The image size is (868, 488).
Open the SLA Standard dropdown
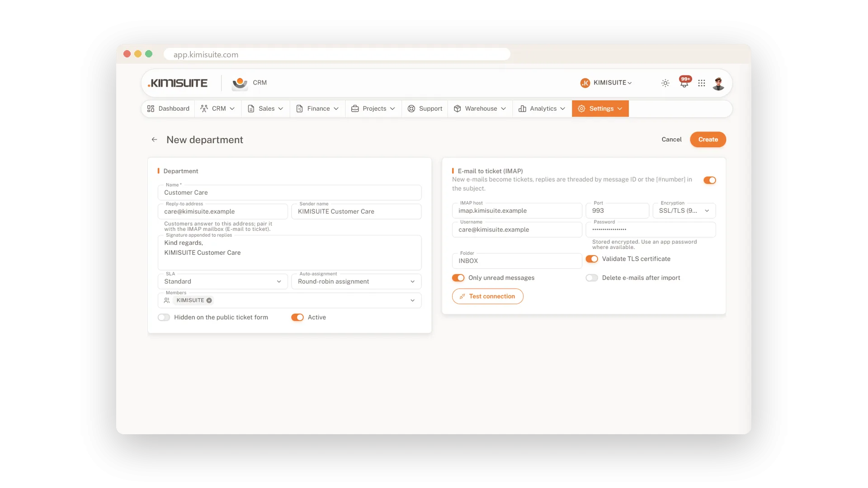coord(222,282)
